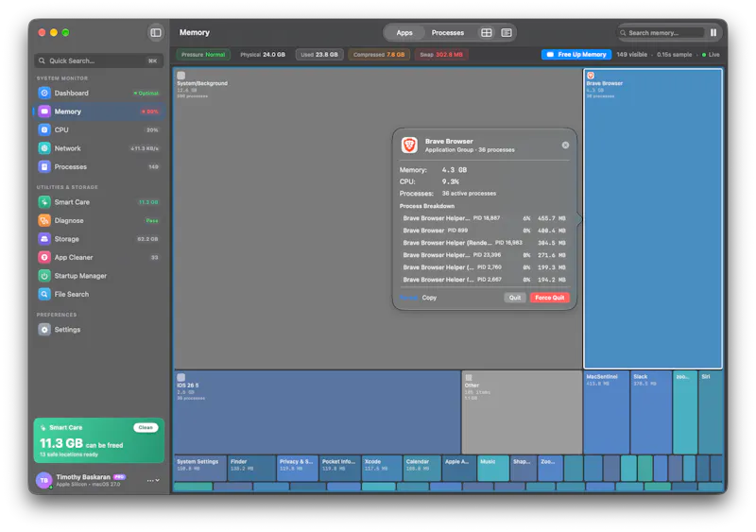Viewport: 756px width, 532px height.
Task: Click the Quit button
Action: pyautogui.click(x=515, y=298)
